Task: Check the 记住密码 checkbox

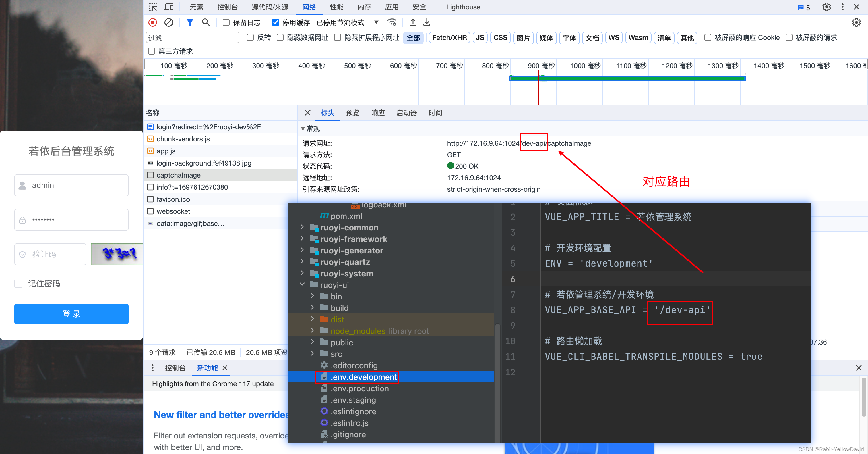Action: 19,284
